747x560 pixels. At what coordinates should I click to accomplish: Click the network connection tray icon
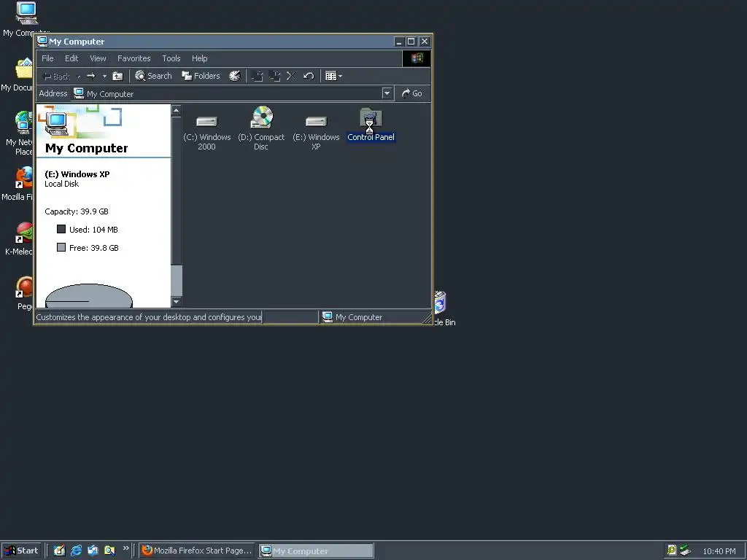(x=685, y=551)
